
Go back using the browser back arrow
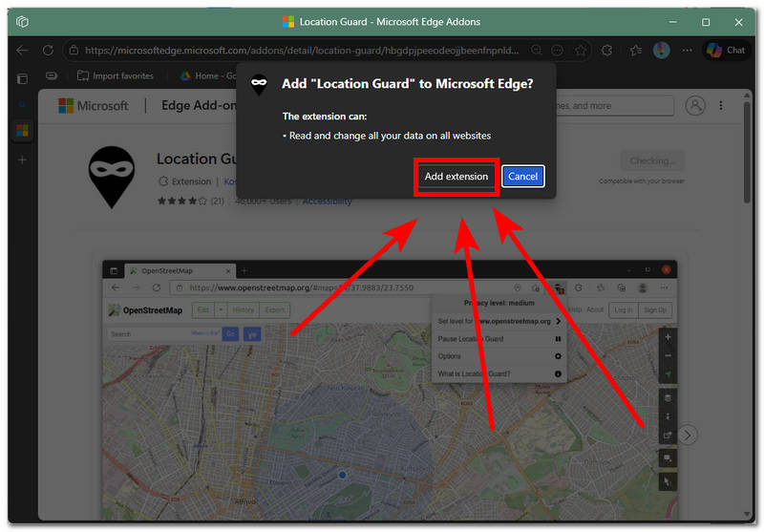tap(22, 51)
